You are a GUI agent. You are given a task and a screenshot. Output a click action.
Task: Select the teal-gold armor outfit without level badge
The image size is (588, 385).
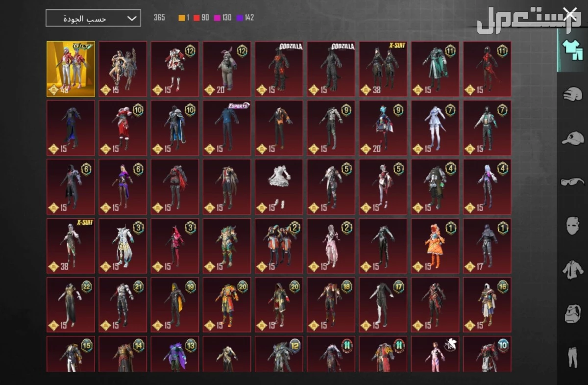pos(227,246)
